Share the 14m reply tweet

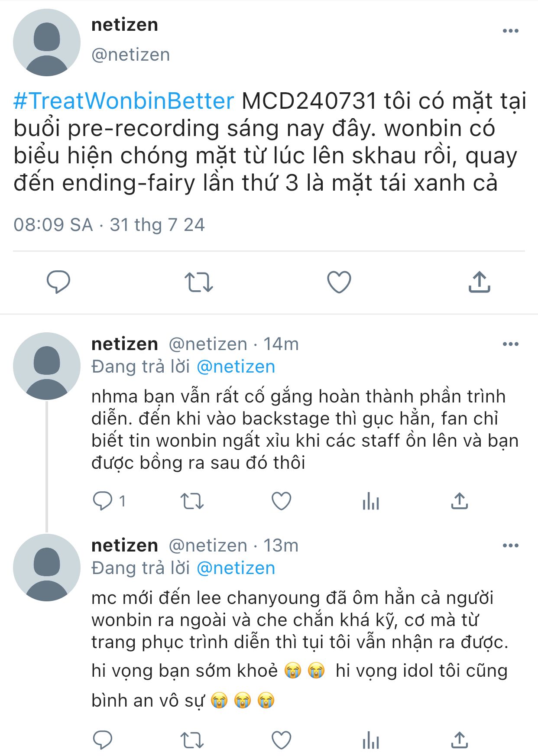click(x=460, y=501)
